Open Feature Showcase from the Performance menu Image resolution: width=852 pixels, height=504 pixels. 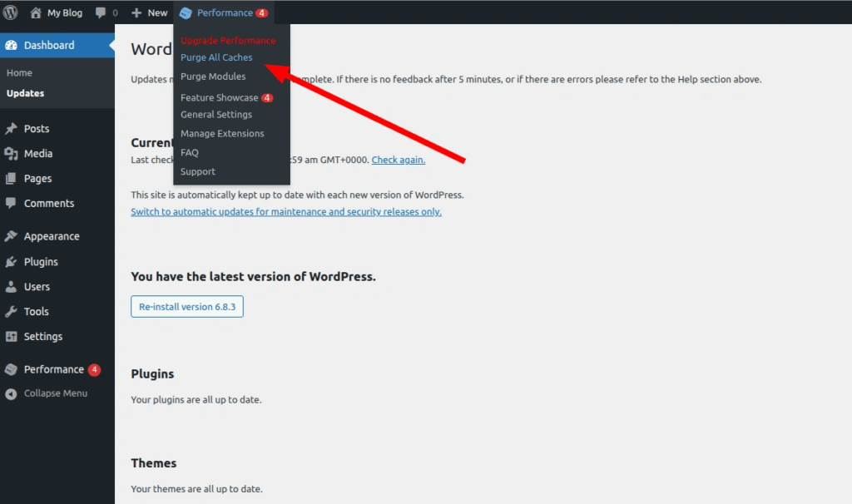[218, 96]
